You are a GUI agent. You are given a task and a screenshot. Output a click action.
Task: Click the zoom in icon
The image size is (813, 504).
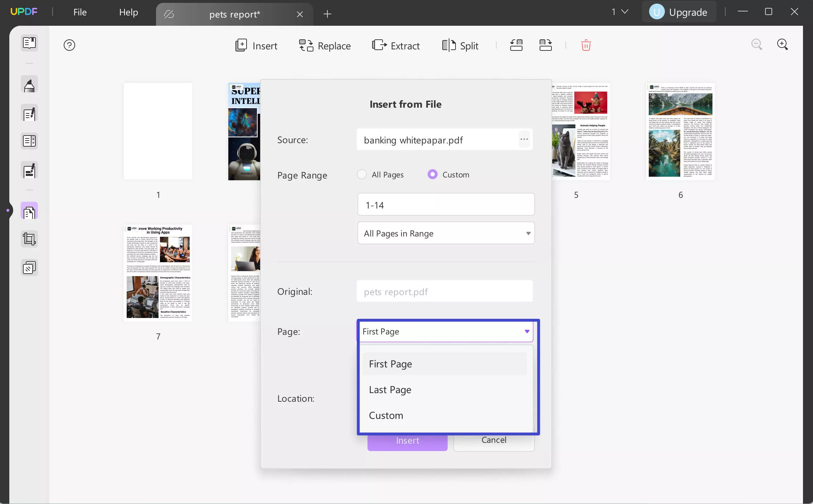click(783, 45)
